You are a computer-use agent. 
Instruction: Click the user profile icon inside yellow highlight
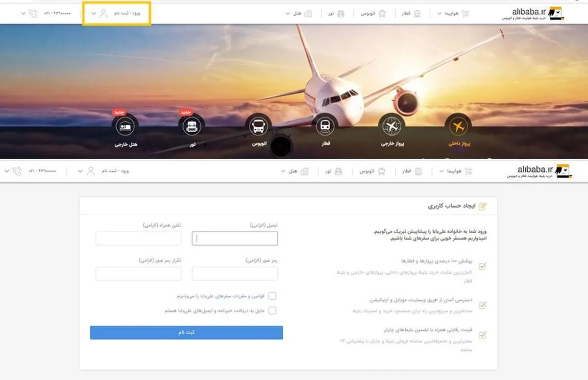pos(103,13)
